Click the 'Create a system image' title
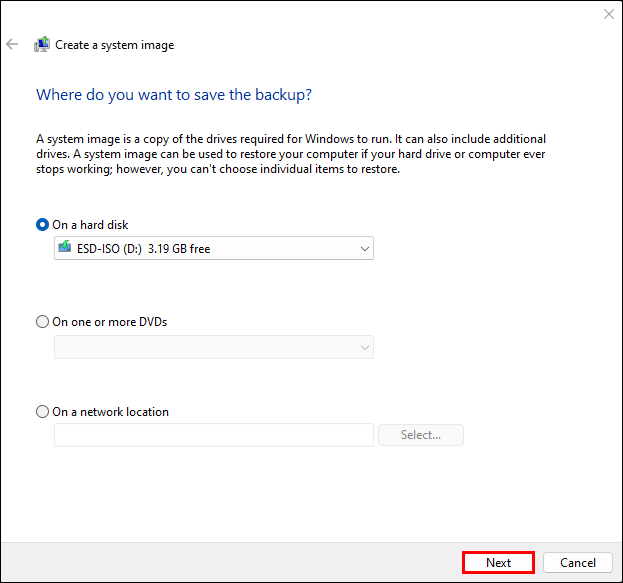This screenshot has width=623, height=583. [x=115, y=45]
